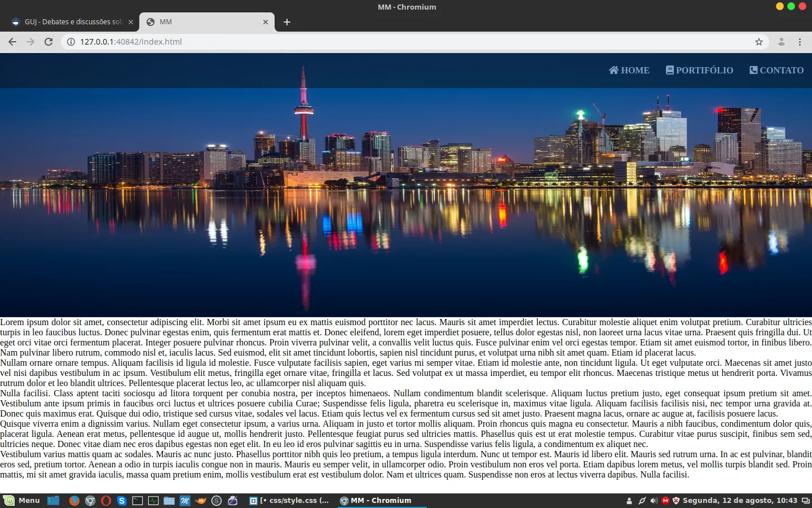Bookmark this page with the star icon
This screenshot has height=508, width=812.
click(x=759, y=42)
